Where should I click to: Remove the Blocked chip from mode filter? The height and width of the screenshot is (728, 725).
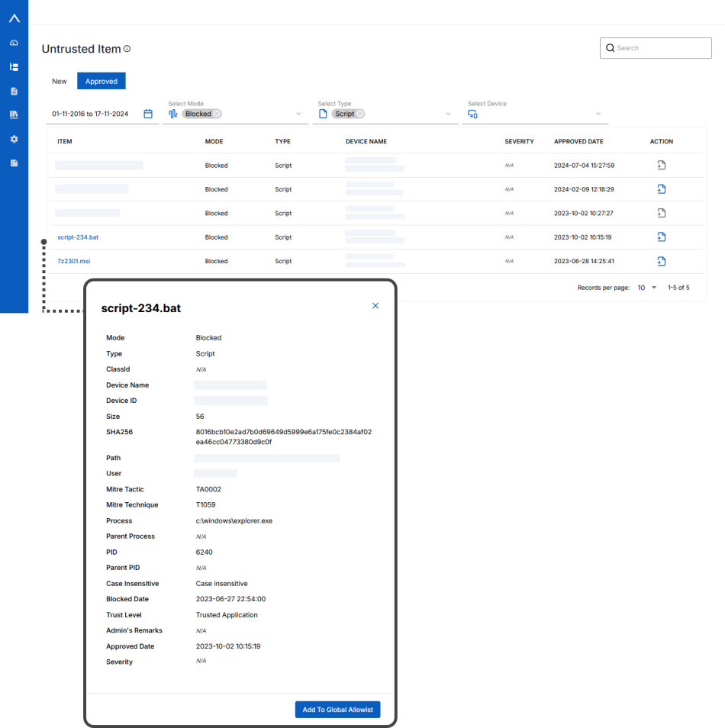click(x=217, y=114)
